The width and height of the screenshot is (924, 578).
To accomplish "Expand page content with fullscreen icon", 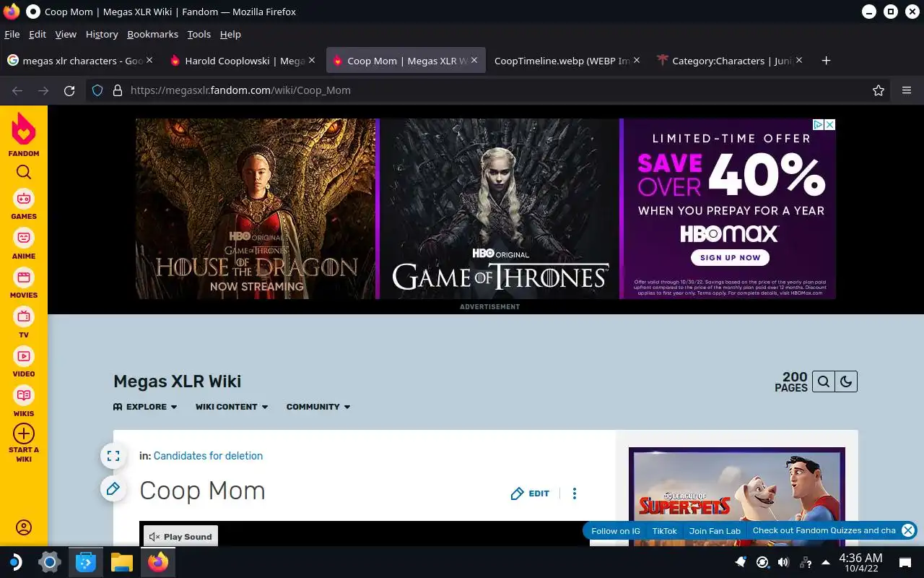I will click(113, 456).
